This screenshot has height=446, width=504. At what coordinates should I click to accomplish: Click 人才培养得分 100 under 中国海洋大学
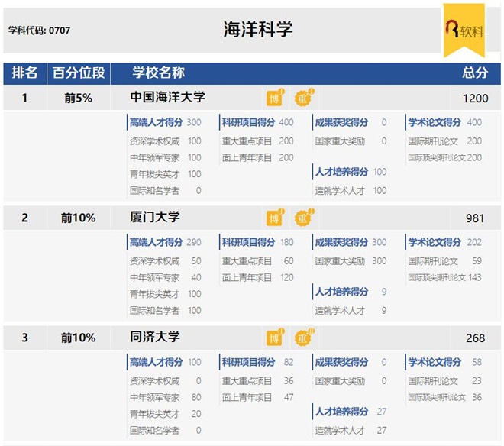[351, 172]
